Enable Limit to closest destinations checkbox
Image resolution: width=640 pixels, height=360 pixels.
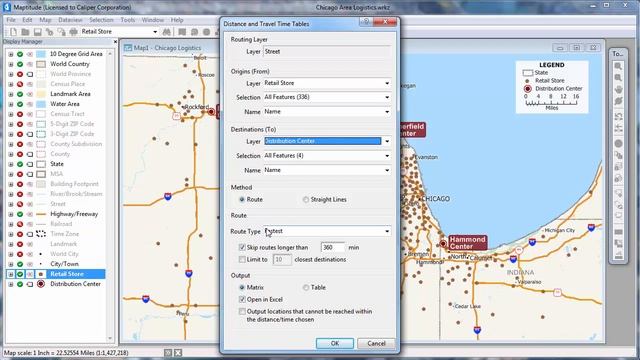coord(242,260)
